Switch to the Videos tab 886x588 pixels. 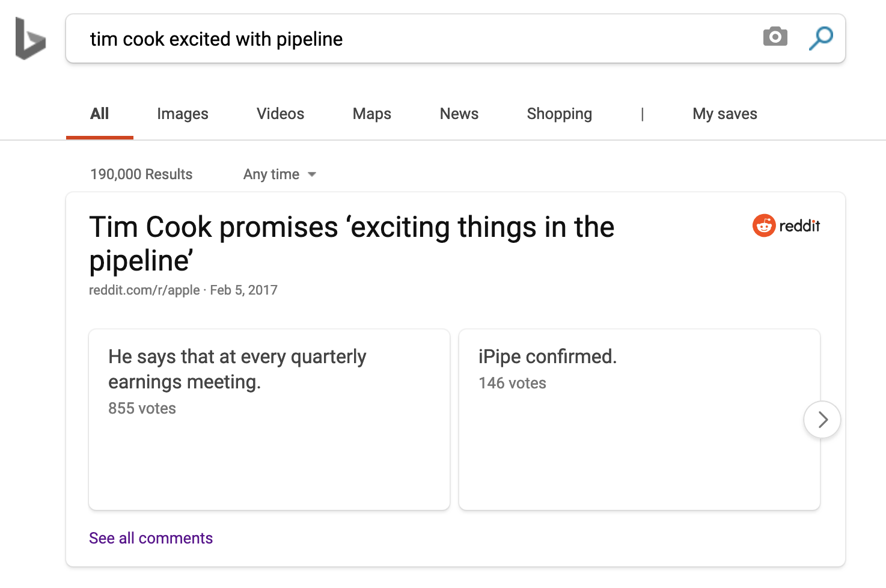click(280, 114)
